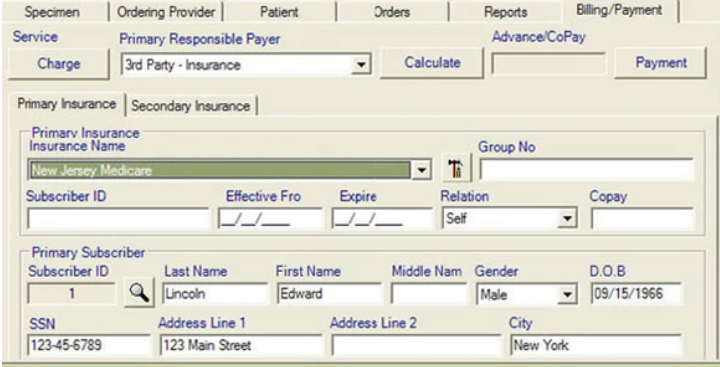Click the SSN field 123-45-6789

[x=89, y=345]
